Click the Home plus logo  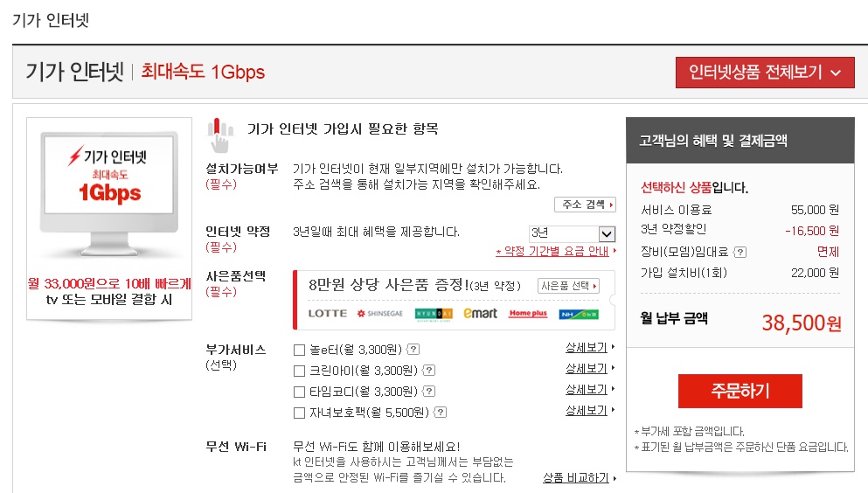click(x=528, y=313)
